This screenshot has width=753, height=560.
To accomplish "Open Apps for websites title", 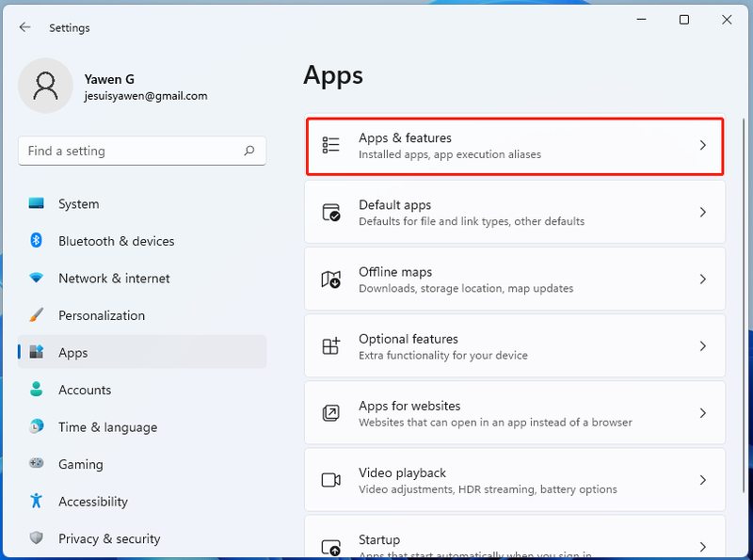I will [x=409, y=406].
